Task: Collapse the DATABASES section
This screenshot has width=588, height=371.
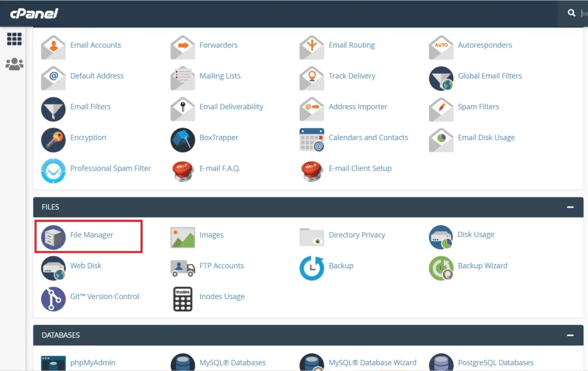Action: (x=570, y=335)
